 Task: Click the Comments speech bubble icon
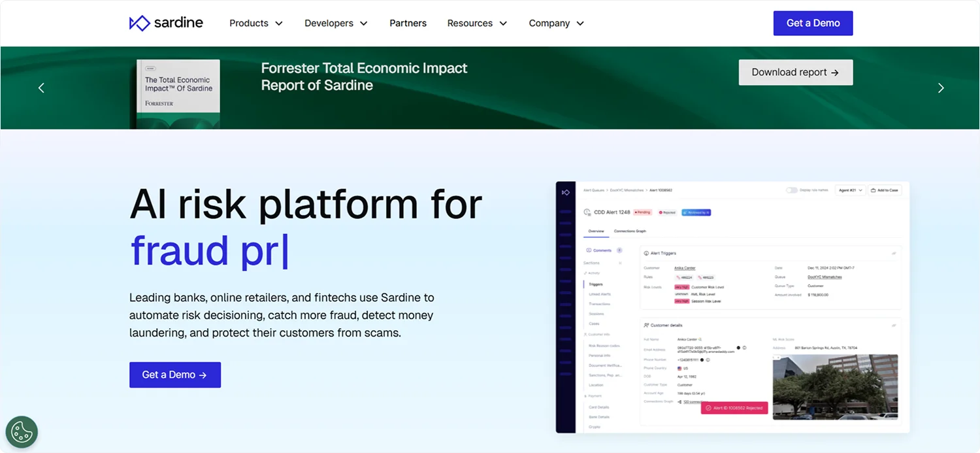[589, 250]
